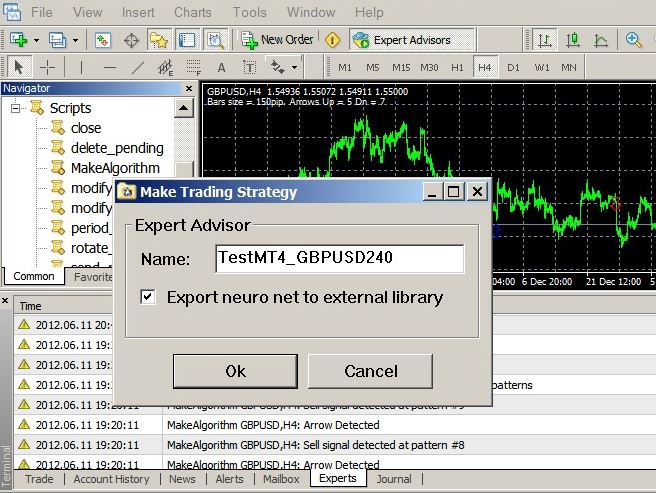The width and height of the screenshot is (656, 493).
Task: Switch to the Alerts tab
Action: [229, 479]
